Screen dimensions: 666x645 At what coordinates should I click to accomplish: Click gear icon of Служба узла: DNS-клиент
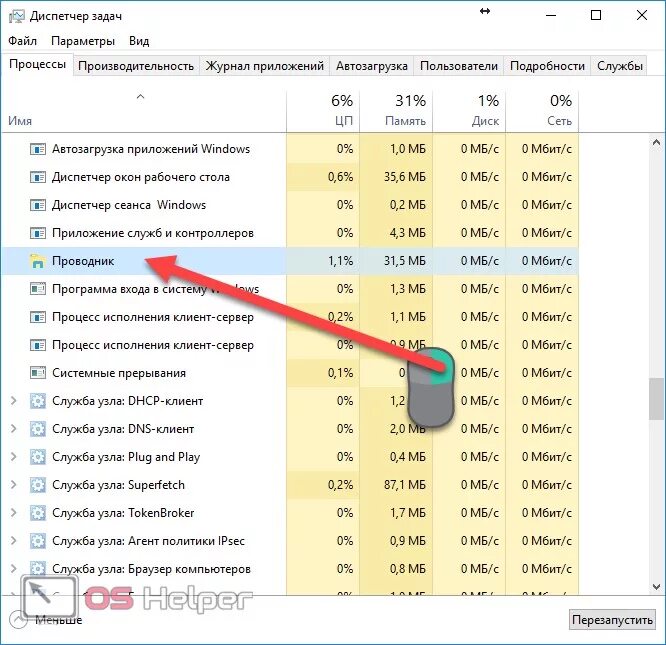pos(38,429)
